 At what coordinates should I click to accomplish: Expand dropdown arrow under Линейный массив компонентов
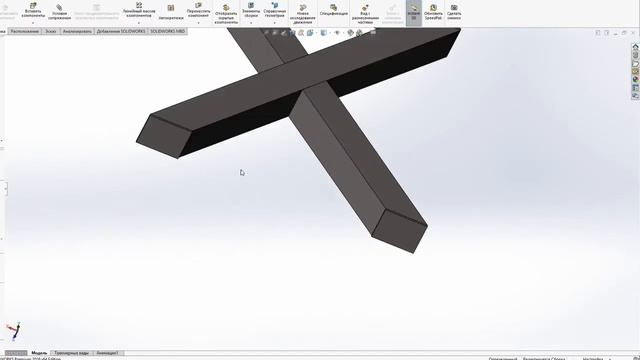point(139,22)
